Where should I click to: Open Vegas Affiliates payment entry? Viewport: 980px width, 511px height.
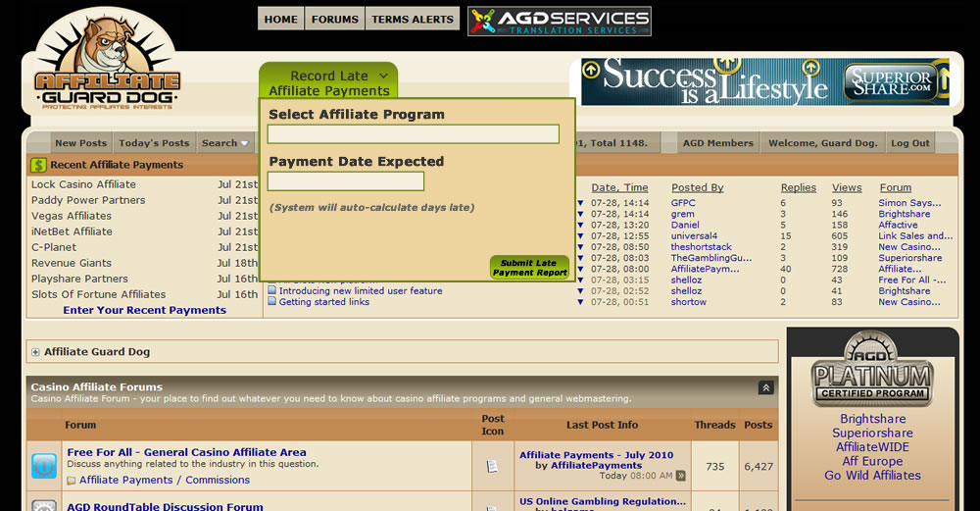click(72, 216)
